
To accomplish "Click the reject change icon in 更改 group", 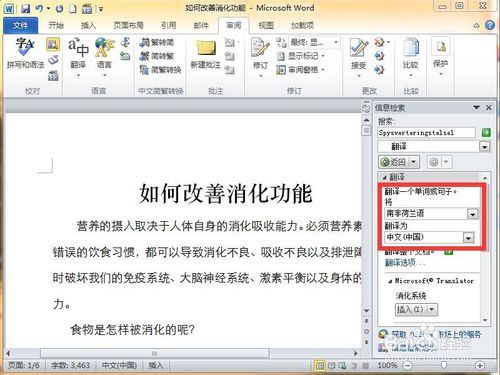I will (x=380, y=42).
